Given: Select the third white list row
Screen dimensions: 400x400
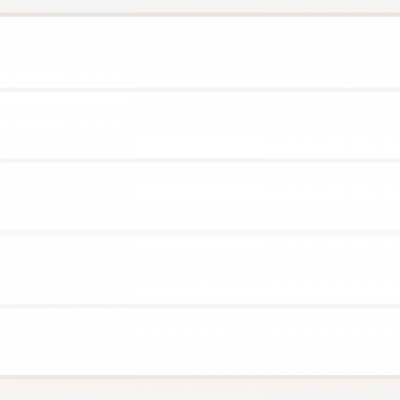Looking at the screenshot, I should (200, 196).
